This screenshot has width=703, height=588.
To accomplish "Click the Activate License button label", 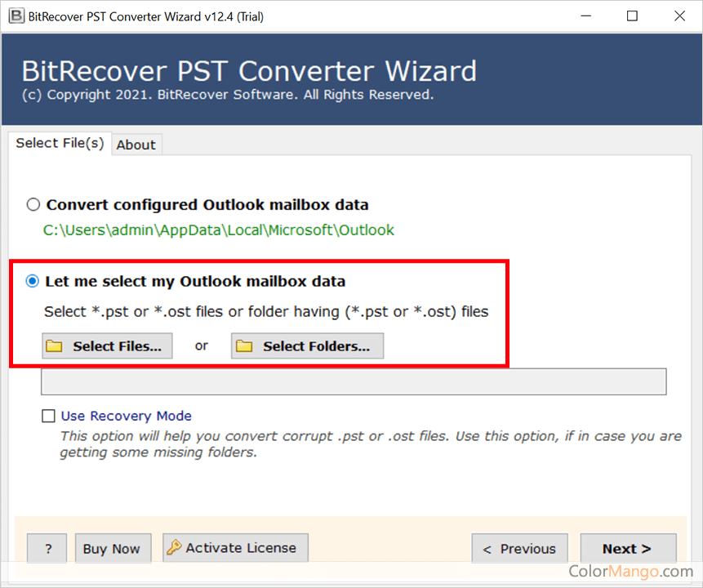I will point(241,548).
